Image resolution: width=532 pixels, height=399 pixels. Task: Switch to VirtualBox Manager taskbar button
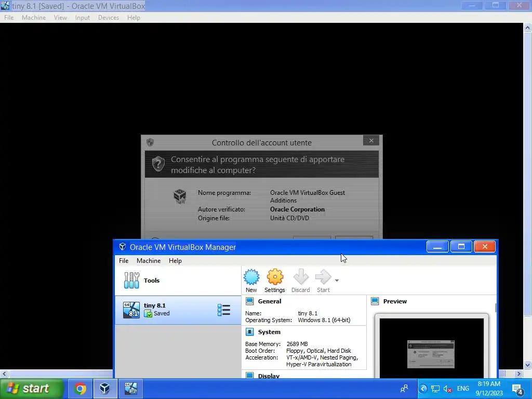coord(105,389)
